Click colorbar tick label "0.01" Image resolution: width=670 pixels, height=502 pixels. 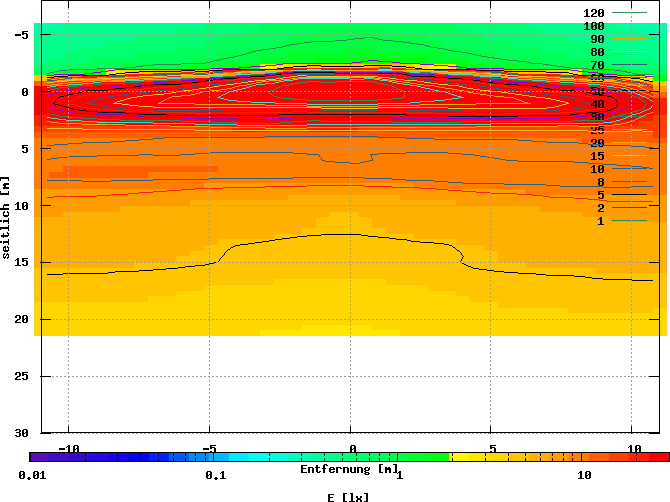tap(33, 475)
